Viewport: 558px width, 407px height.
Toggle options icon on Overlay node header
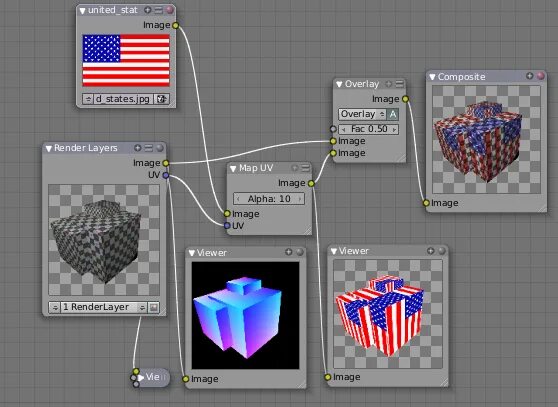tap(400, 84)
